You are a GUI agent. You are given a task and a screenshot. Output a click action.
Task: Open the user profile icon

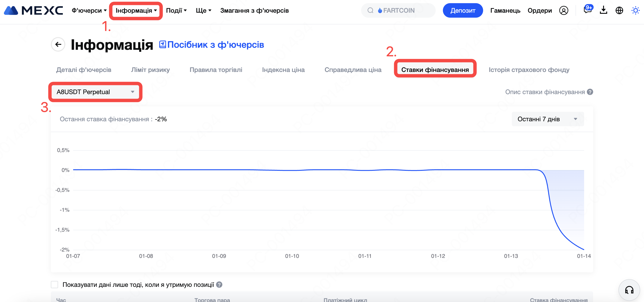click(x=564, y=10)
